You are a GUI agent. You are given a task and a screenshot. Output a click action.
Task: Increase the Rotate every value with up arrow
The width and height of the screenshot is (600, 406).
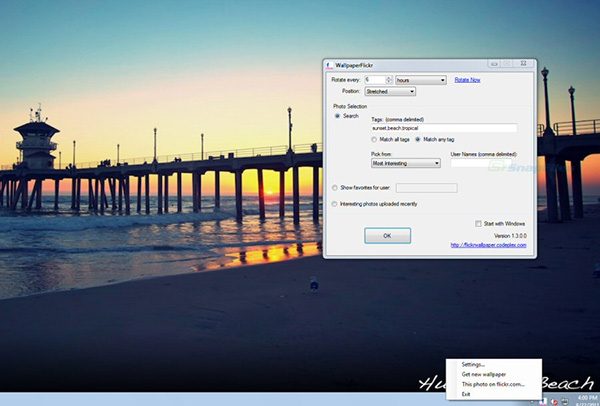390,77
